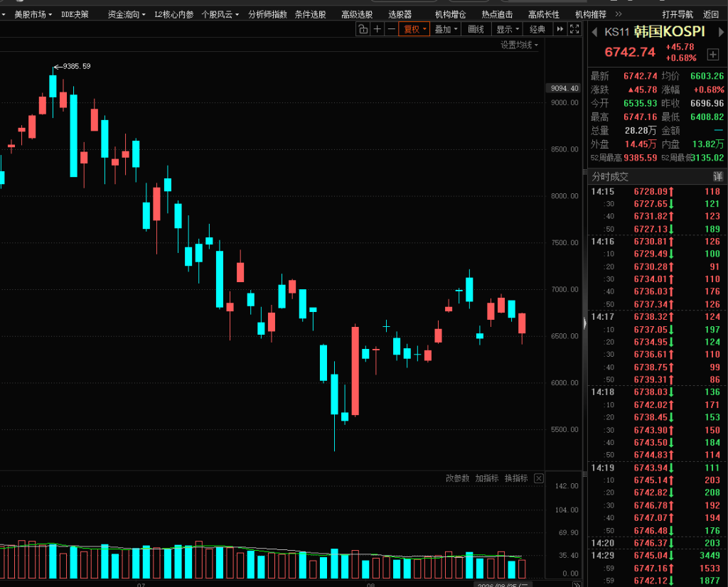Click the 均价 value 6603.26
Image resolution: width=728 pixels, height=587 pixels.
[707, 75]
